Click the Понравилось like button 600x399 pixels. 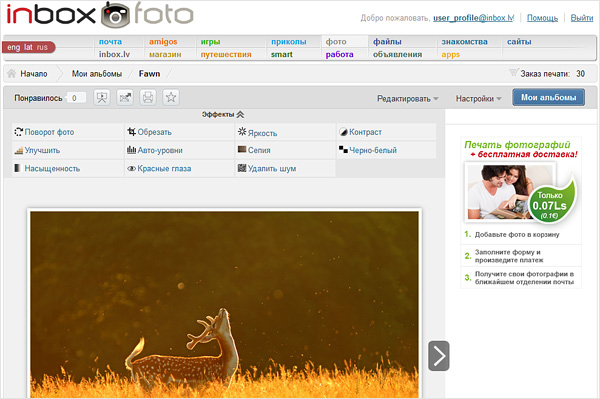[38, 98]
